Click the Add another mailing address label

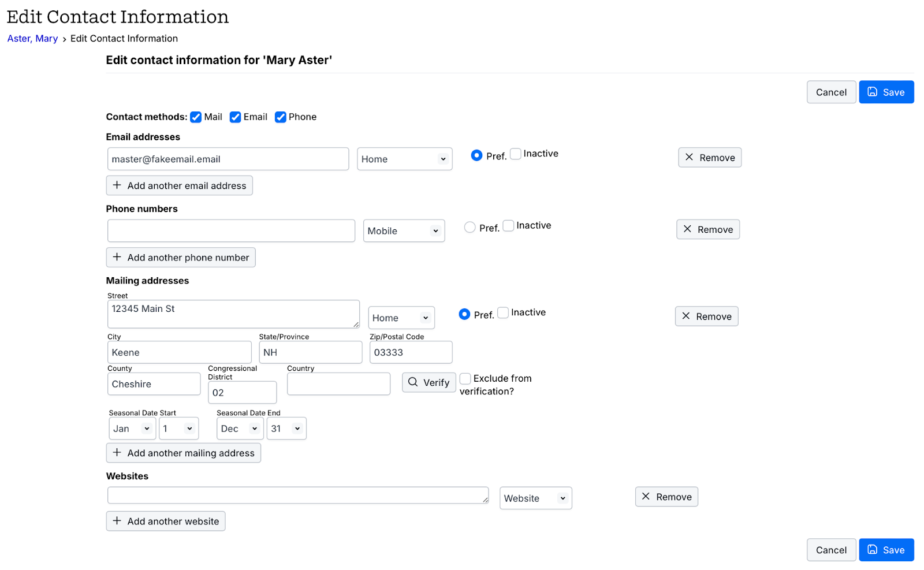point(191,453)
